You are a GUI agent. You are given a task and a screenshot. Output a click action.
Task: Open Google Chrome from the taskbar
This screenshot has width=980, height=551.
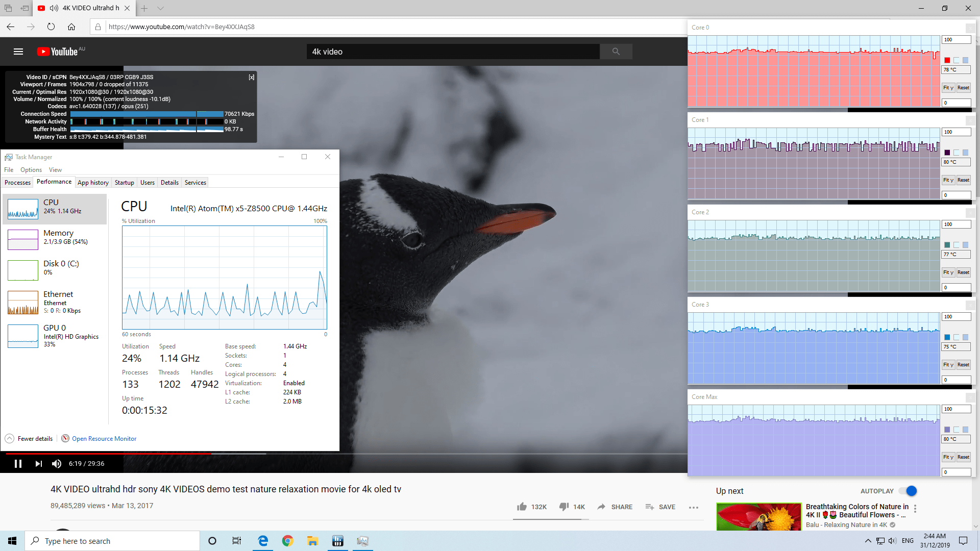(x=288, y=541)
